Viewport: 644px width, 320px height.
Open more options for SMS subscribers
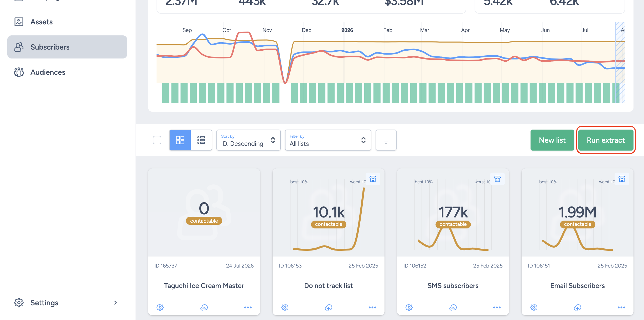click(497, 307)
